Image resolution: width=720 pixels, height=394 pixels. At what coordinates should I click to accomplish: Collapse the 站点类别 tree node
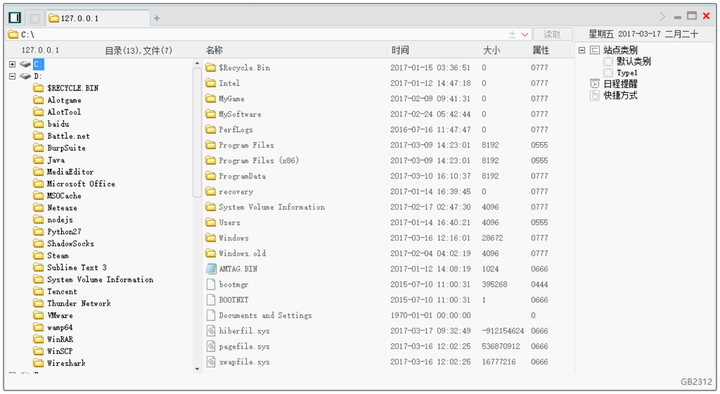(582, 50)
